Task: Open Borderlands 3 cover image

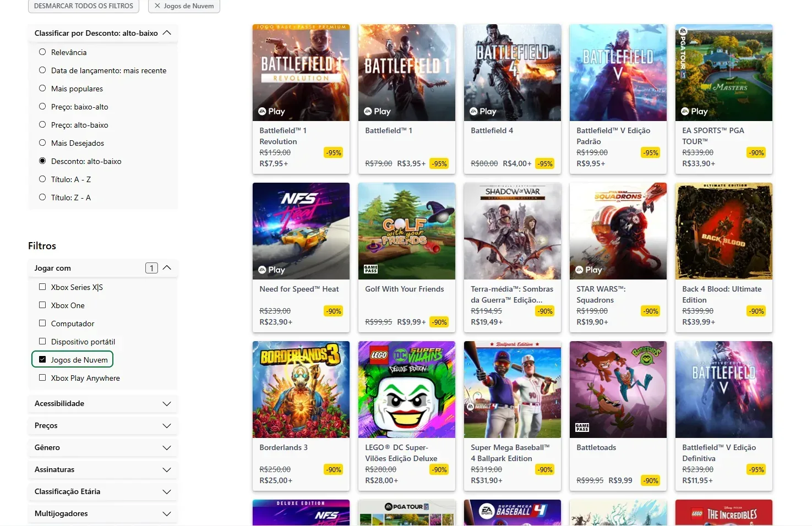Action: point(301,390)
